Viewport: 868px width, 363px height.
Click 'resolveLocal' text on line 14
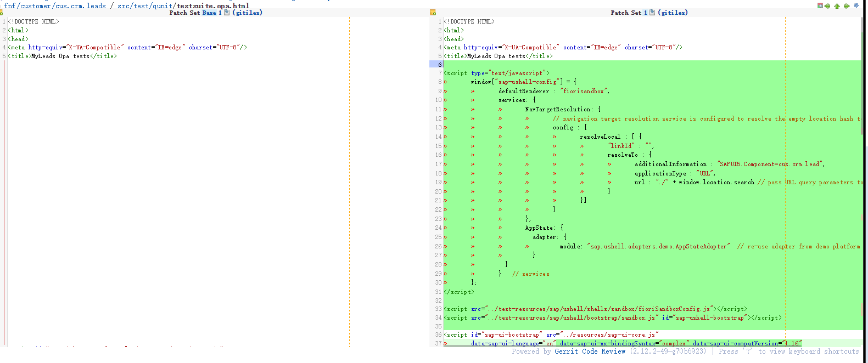tap(600, 137)
